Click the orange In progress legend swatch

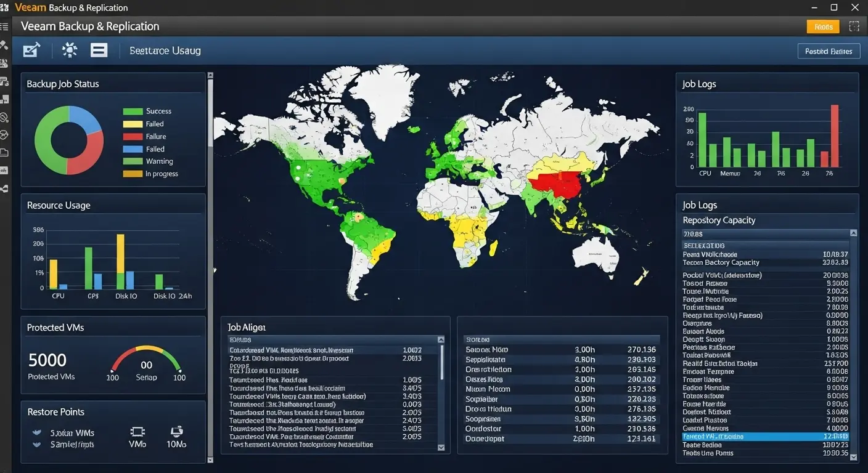(133, 174)
